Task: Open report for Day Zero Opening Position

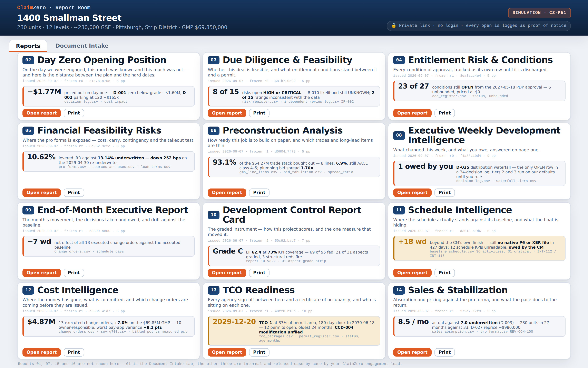Action: (42, 113)
